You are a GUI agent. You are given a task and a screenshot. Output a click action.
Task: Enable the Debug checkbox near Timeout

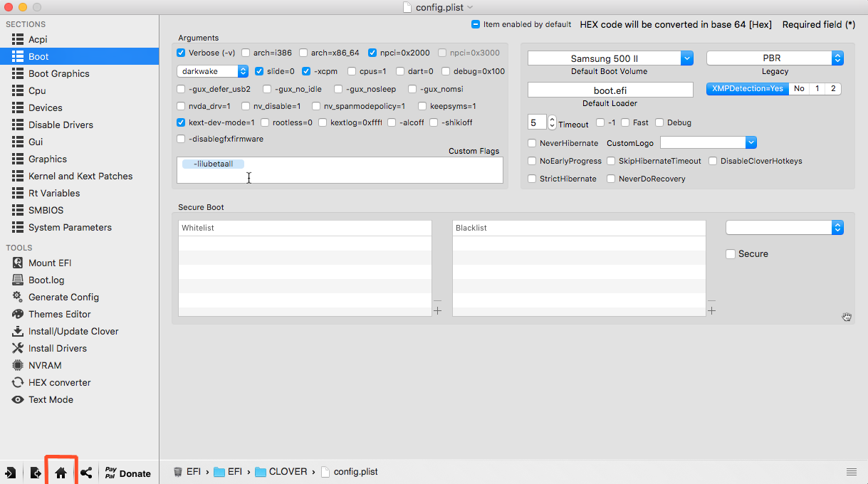(x=659, y=122)
